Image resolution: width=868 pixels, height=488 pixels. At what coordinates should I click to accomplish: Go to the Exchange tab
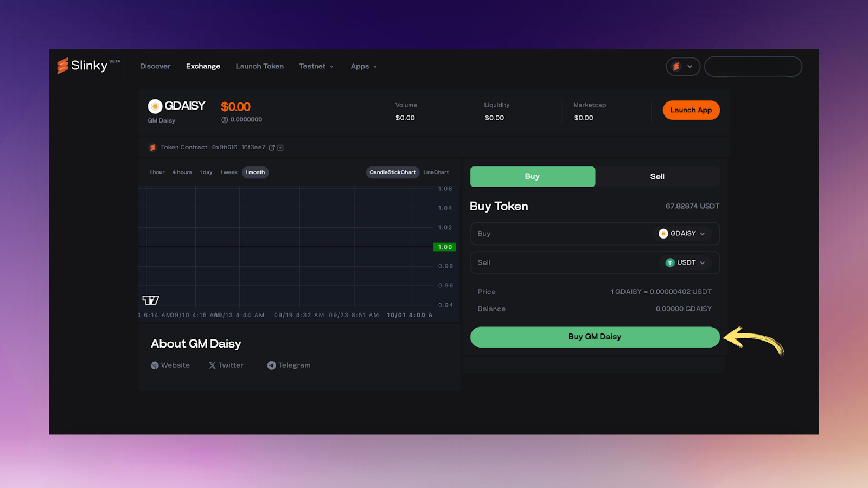[203, 66]
